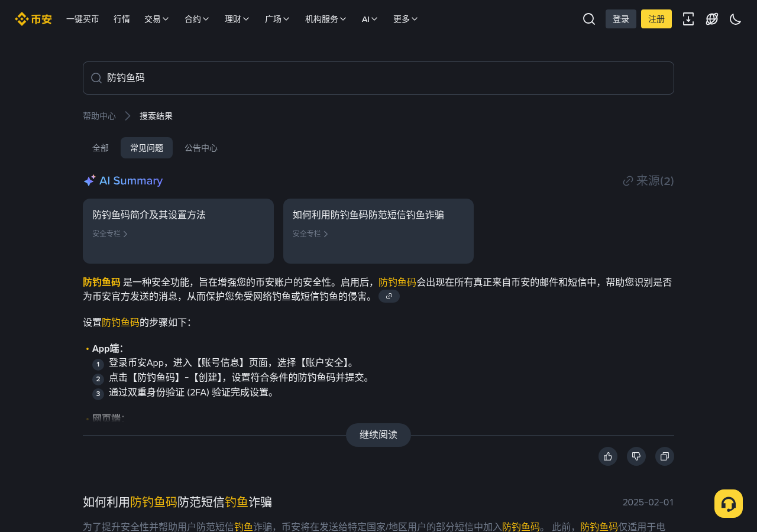Viewport: 757px width, 532px height.
Task: Open 来源(2) sources link
Action: pyautogui.click(x=649, y=181)
